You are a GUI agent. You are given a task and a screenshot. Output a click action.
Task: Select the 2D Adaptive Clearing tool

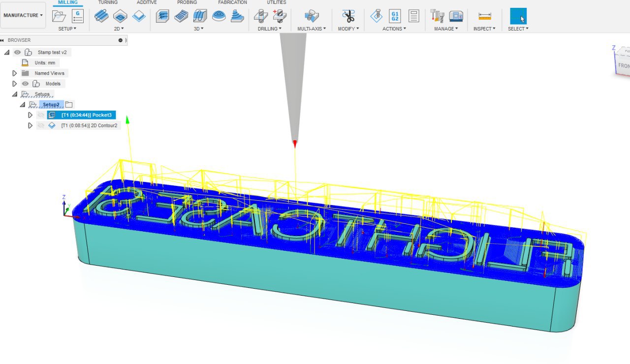point(101,16)
